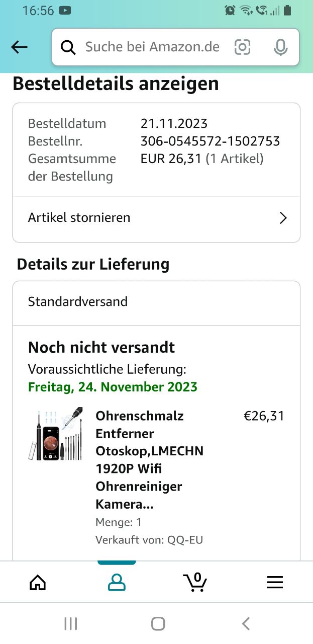Screen dimensions: 313x644
Task: Open Ohrenschmalz Entferner Otoskop product title
Action: (149, 460)
